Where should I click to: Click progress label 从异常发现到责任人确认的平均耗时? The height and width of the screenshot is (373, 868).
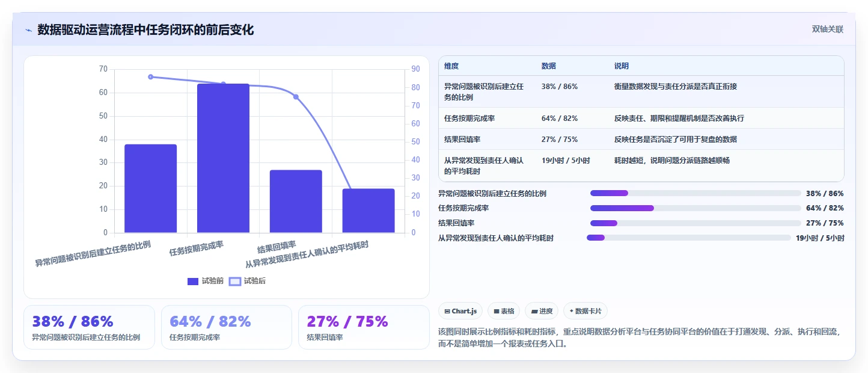point(496,238)
